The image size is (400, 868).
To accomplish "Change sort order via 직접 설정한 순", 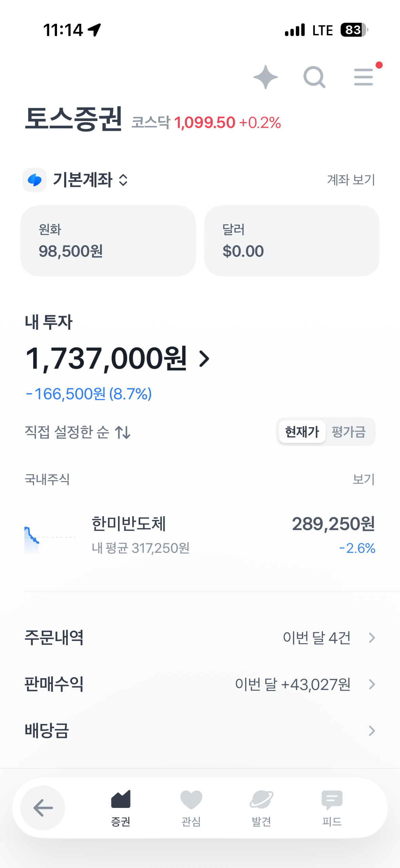I will click(x=77, y=432).
